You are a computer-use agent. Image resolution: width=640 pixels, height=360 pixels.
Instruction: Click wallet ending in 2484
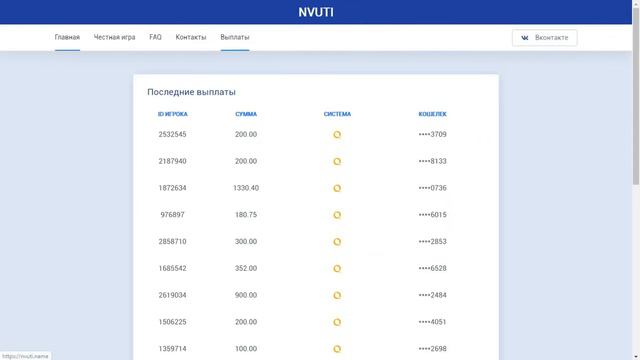tap(432, 295)
